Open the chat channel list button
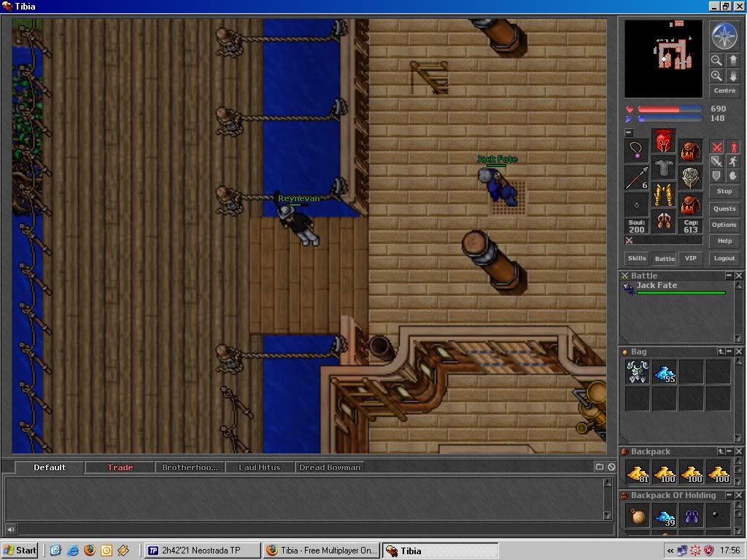The width and height of the screenshot is (747, 560). (600, 467)
